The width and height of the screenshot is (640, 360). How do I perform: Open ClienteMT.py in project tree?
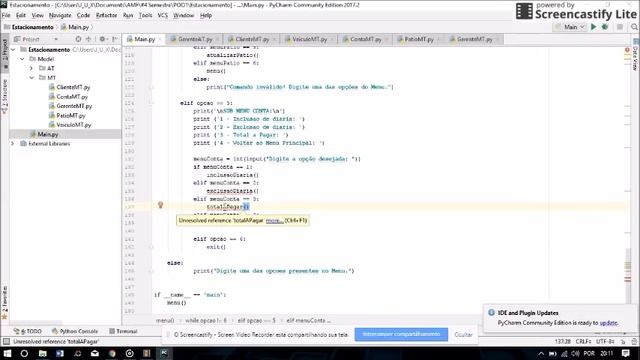point(69,87)
